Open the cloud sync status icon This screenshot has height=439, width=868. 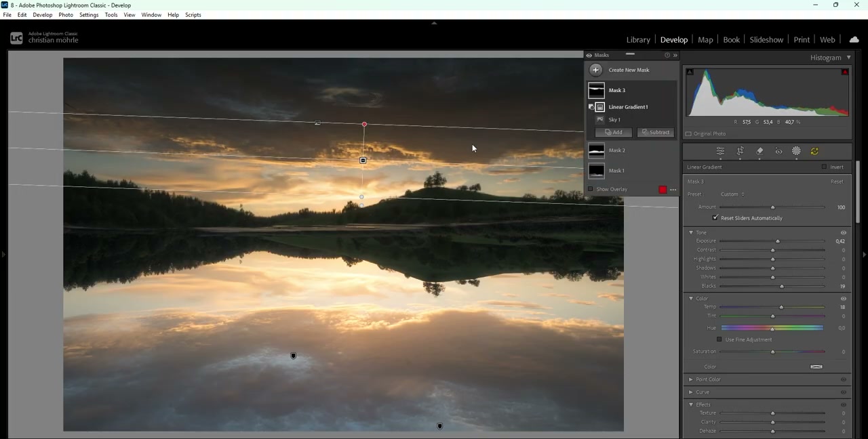point(854,40)
